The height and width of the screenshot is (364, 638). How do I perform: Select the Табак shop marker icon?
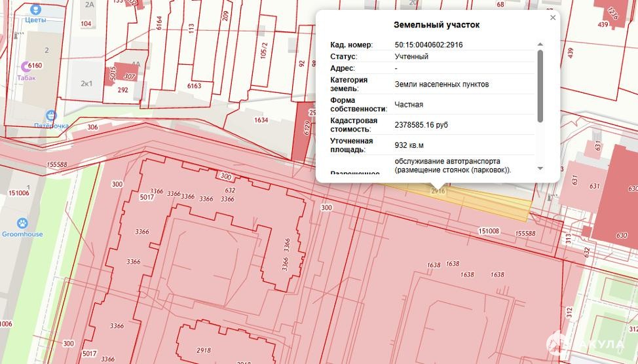26,66
